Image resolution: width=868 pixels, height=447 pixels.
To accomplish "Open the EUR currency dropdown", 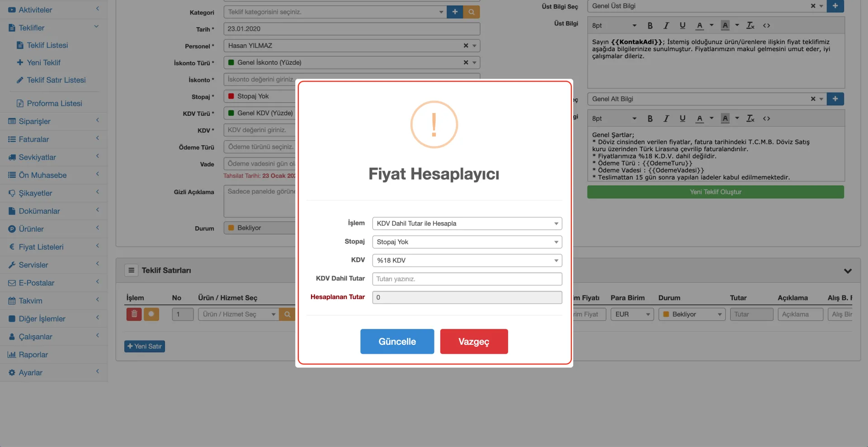I will (x=632, y=314).
